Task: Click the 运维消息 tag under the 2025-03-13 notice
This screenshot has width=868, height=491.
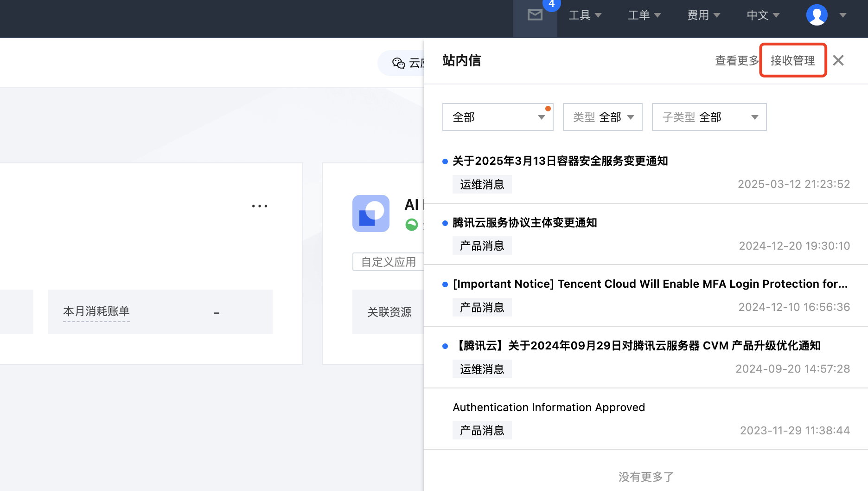Action: [x=482, y=184]
